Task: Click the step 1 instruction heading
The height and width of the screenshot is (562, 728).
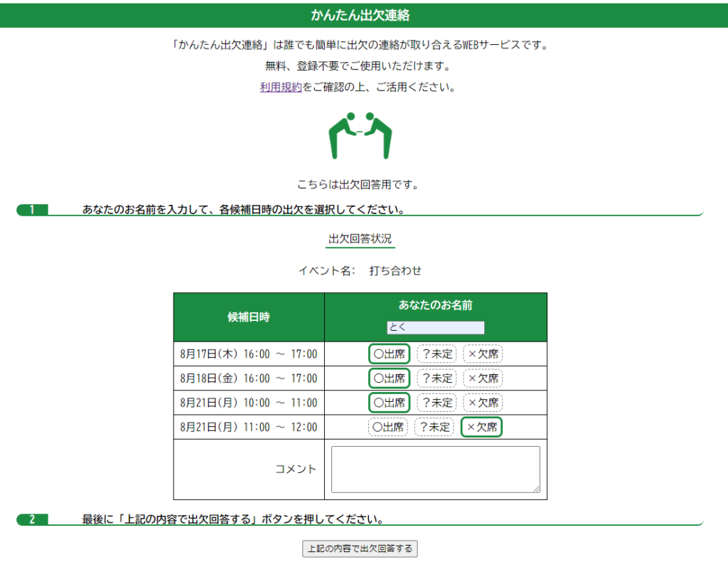Action: [243, 209]
